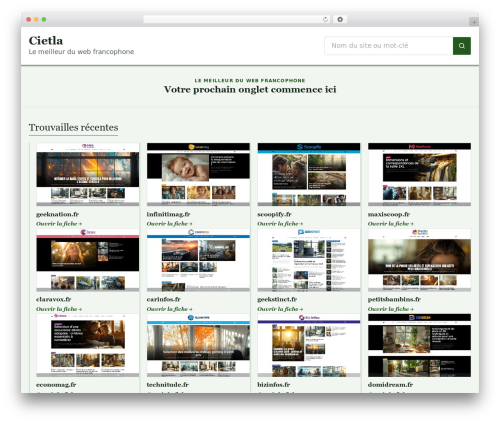Open the carinfos.fr thumbnail

[x=198, y=260]
